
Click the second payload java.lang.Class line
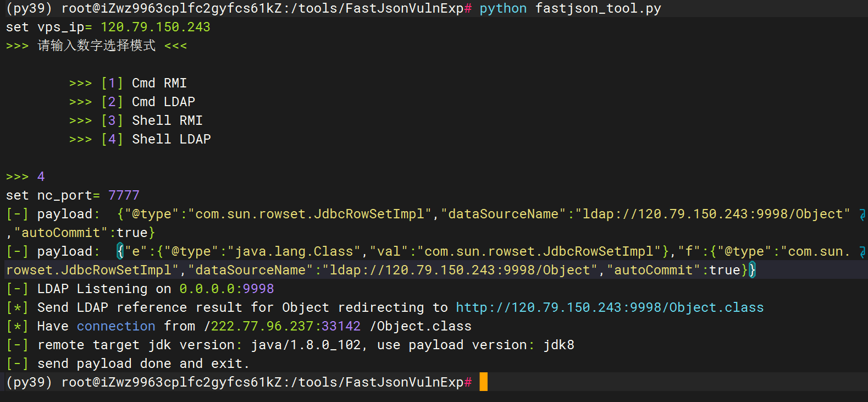(x=428, y=251)
